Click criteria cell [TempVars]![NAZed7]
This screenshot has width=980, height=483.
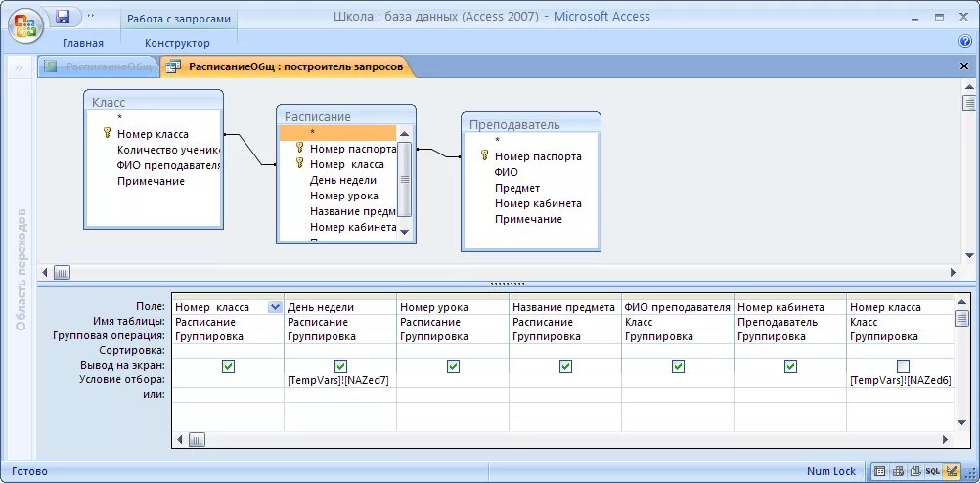(340, 380)
